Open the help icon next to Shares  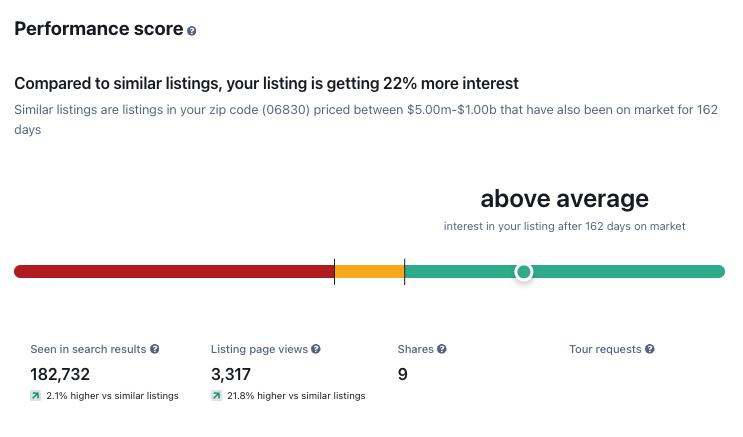442,349
